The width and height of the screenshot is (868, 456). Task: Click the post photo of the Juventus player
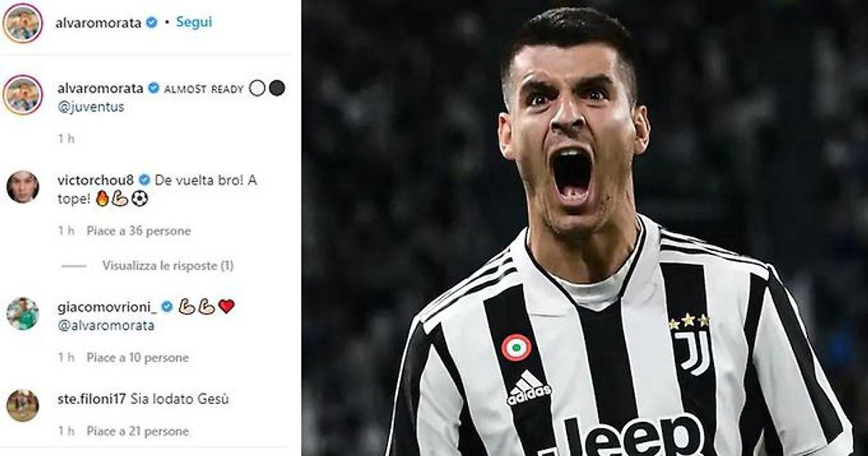click(584, 228)
